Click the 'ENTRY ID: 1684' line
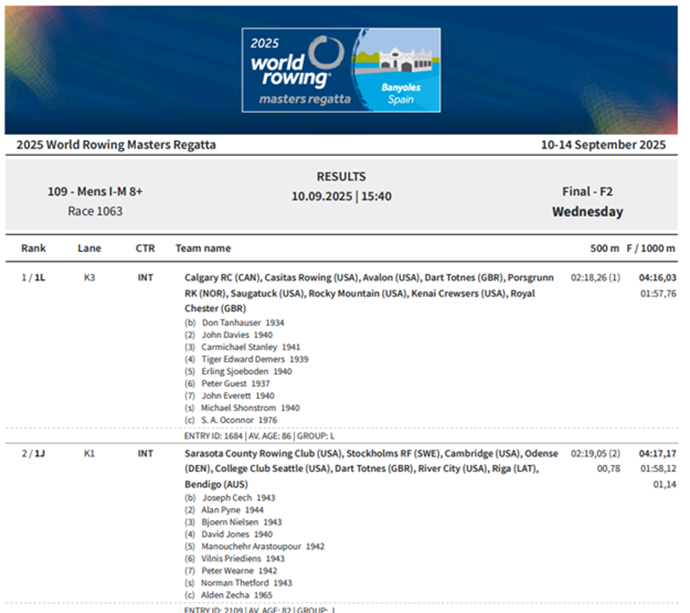The width and height of the screenshot is (690, 613). pyautogui.click(x=259, y=436)
